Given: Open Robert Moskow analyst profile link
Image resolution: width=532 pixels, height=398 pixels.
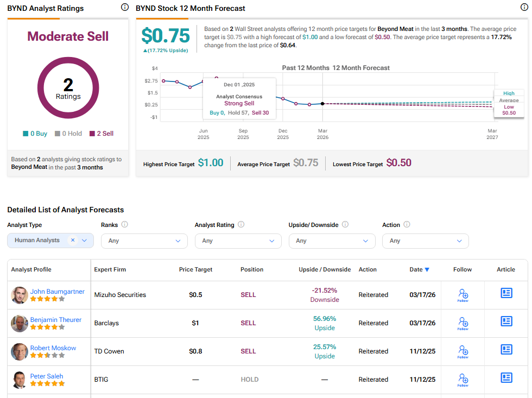Looking at the screenshot, I should click(53, 348).
